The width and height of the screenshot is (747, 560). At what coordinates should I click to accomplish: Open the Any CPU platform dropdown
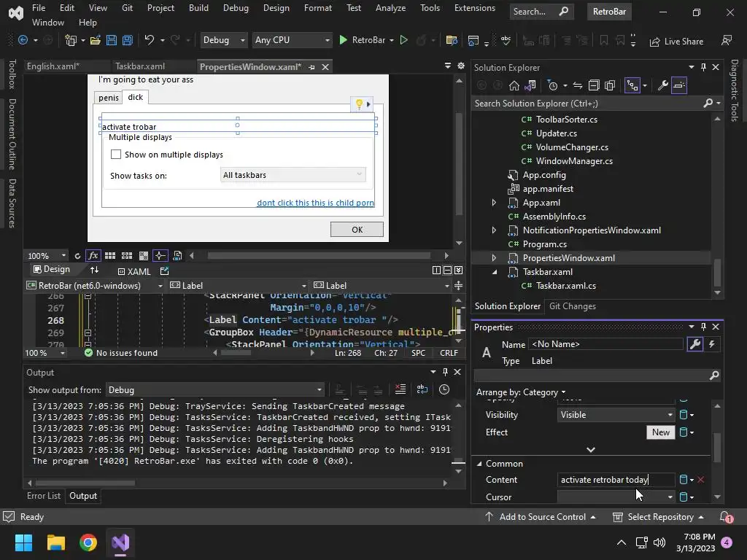pyautogui.click(x=292, y=40)
